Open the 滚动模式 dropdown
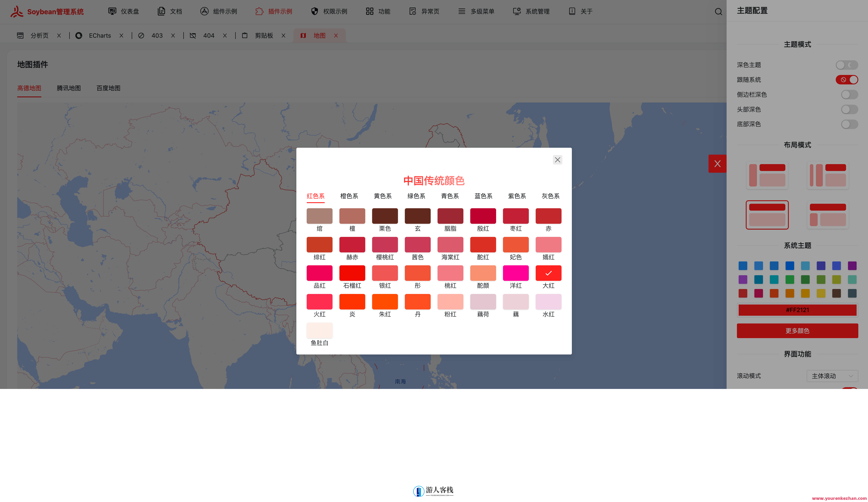Screen dimensions: 868x502 (832, 376)
